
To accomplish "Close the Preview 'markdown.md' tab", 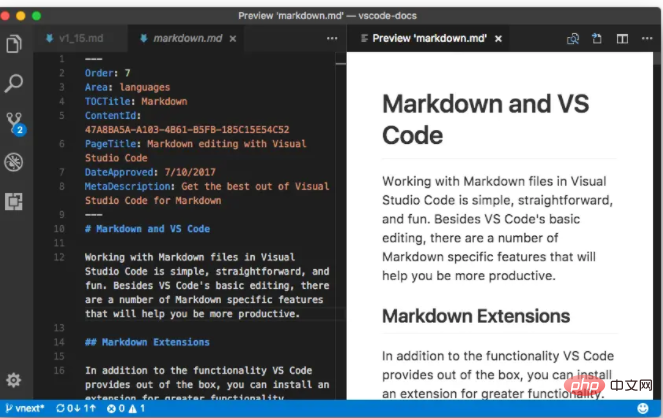I will (500, 39).
